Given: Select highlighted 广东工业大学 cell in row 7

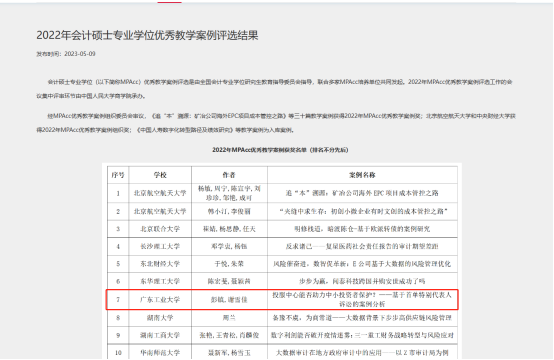Looking at the screenshot, I should click(x=160, y=300).
